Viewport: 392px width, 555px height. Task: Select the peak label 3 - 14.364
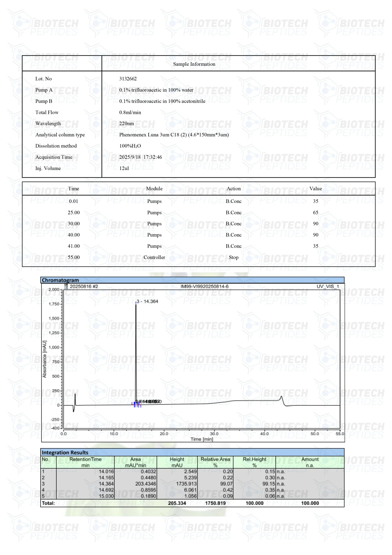tap(147, 301)
